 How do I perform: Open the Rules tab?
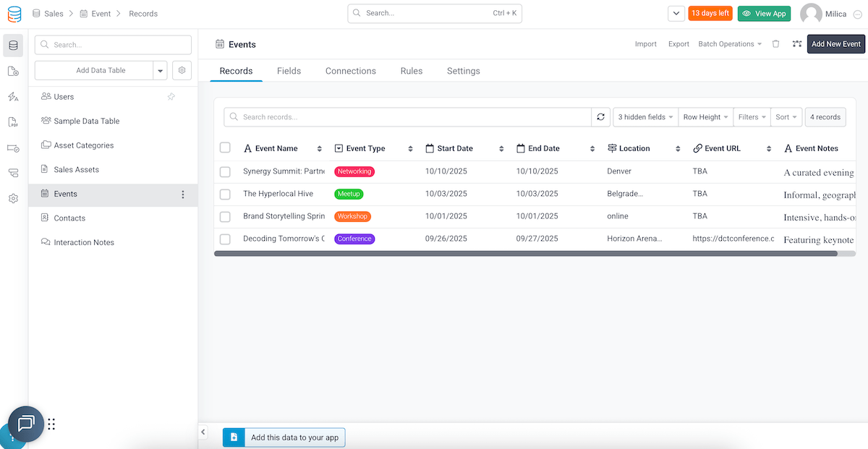411,70
